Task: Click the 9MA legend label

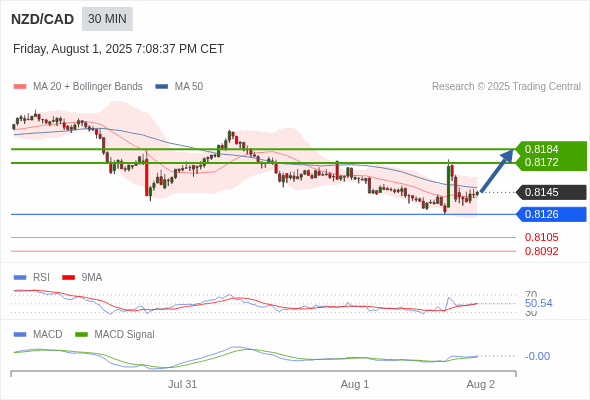Action: (x=92, y=278)
